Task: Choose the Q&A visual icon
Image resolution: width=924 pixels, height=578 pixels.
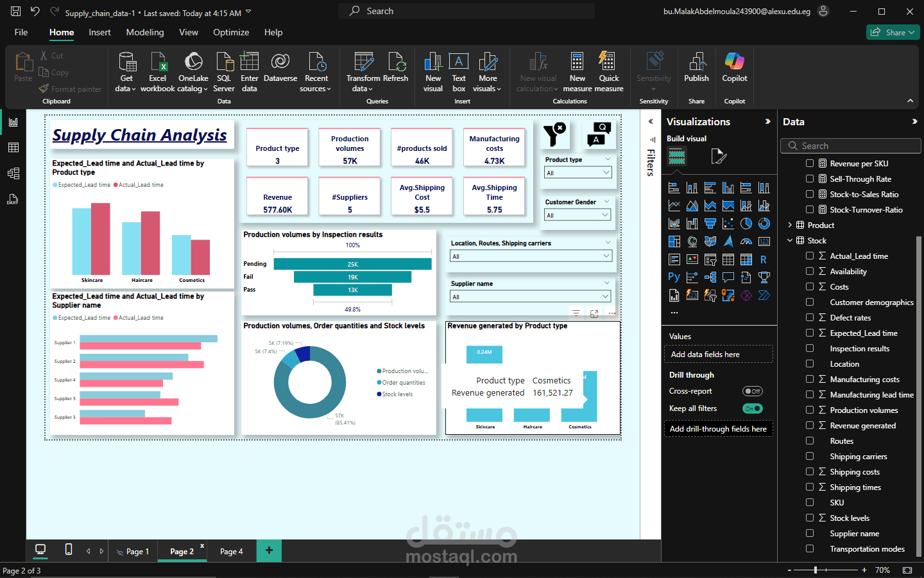Action: coord(728,277)
